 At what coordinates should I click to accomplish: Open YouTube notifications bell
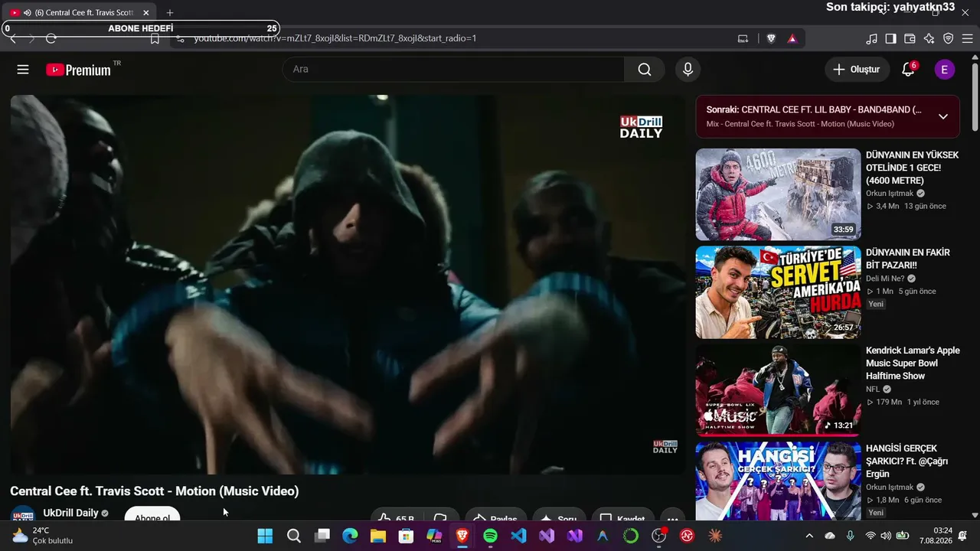pyautogui.click(x=908, y=70)
